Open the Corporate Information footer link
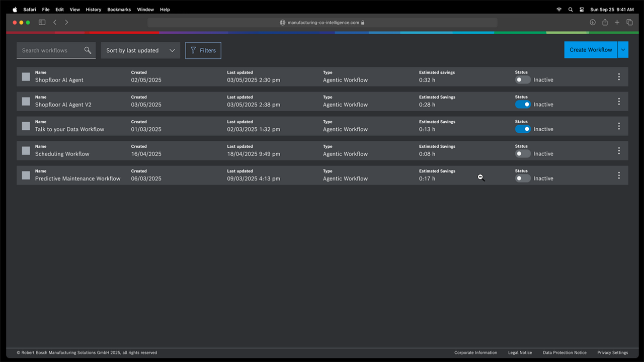Viewport: 644px width, 362px height. click(x=475, y=352)
